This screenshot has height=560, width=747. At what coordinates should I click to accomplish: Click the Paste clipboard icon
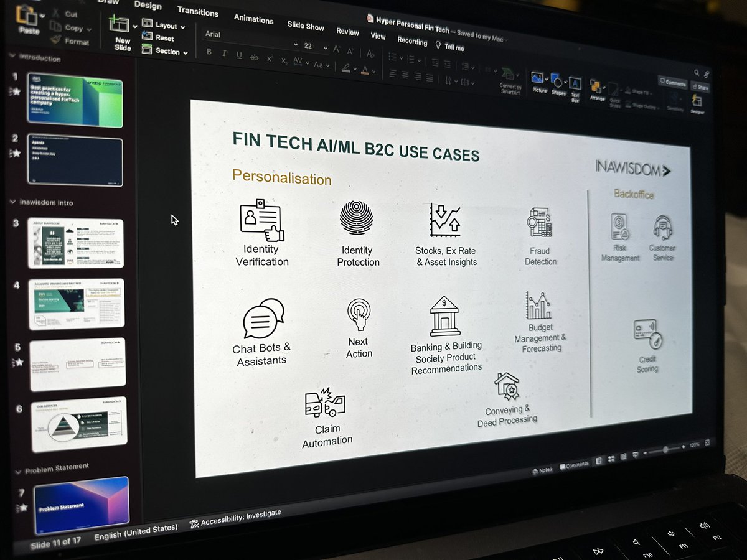(x=26, y=15)
